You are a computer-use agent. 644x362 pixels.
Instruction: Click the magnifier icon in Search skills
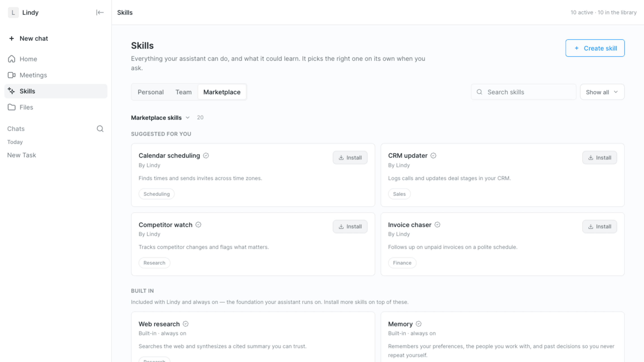479,92
